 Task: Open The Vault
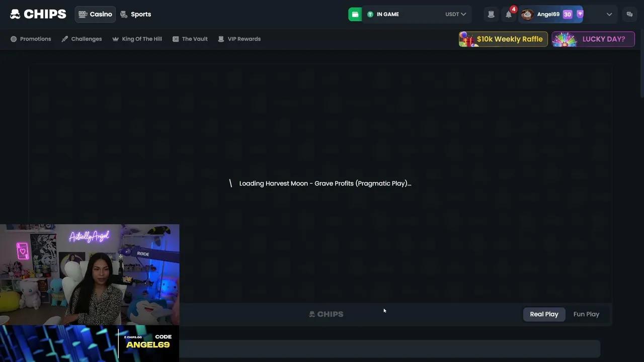tap(190, 39)
